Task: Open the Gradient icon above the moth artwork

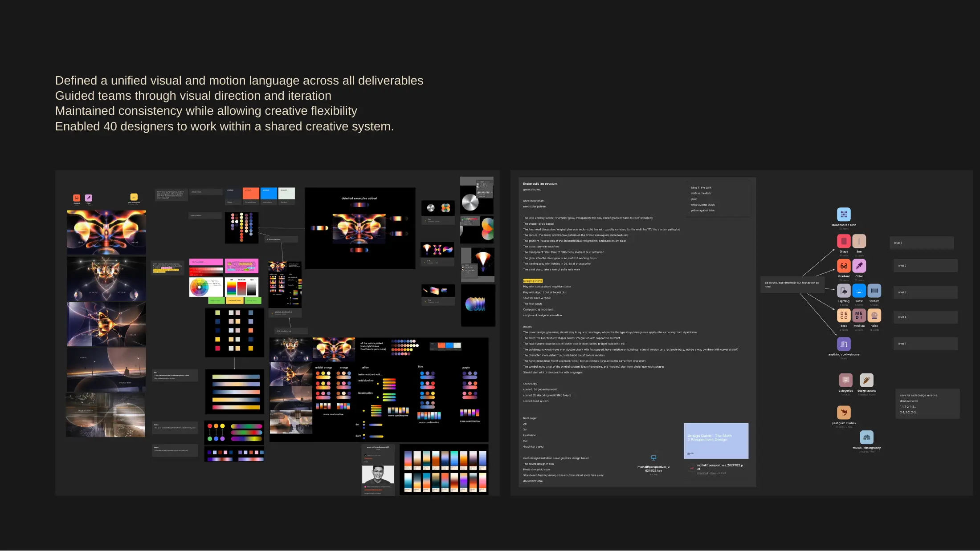Action: pos(77,198)
